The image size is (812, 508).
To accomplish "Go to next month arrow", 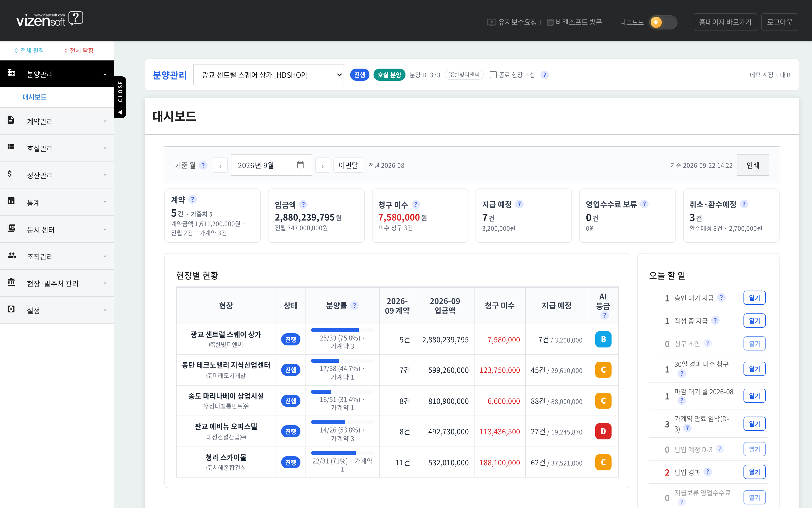I will (x=323, y=165).
